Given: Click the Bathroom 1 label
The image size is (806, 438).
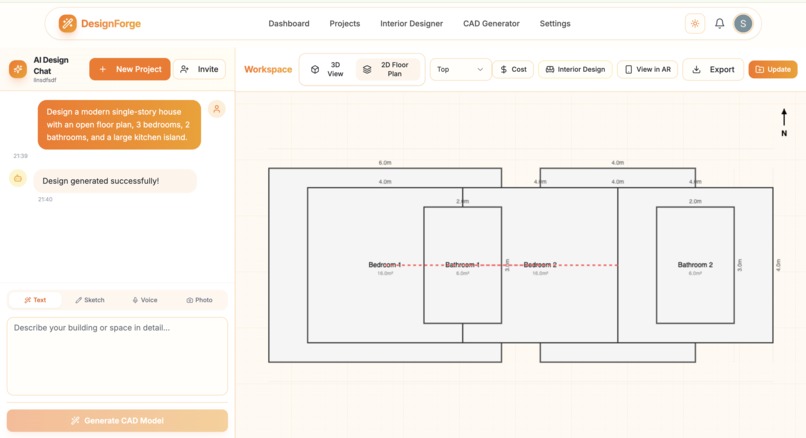Looking at the screenshot, I should (462, 265).
